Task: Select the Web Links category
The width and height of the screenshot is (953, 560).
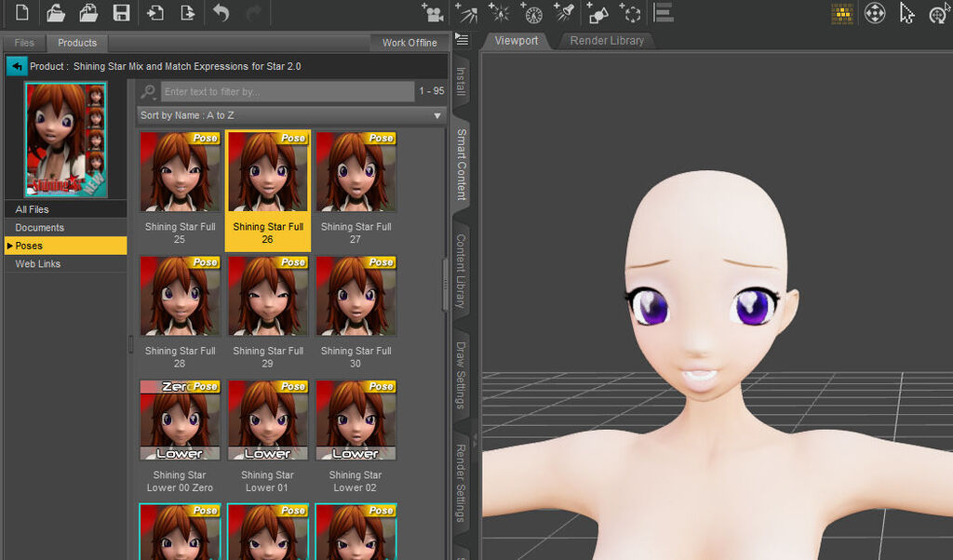Action: 37,264
